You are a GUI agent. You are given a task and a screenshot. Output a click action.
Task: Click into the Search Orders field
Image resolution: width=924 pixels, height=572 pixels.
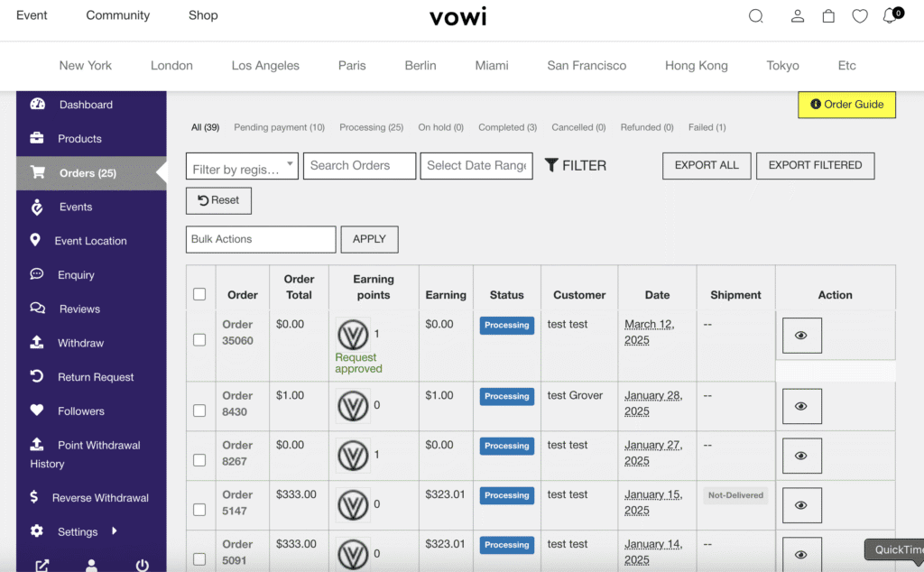tap(359, 166)
